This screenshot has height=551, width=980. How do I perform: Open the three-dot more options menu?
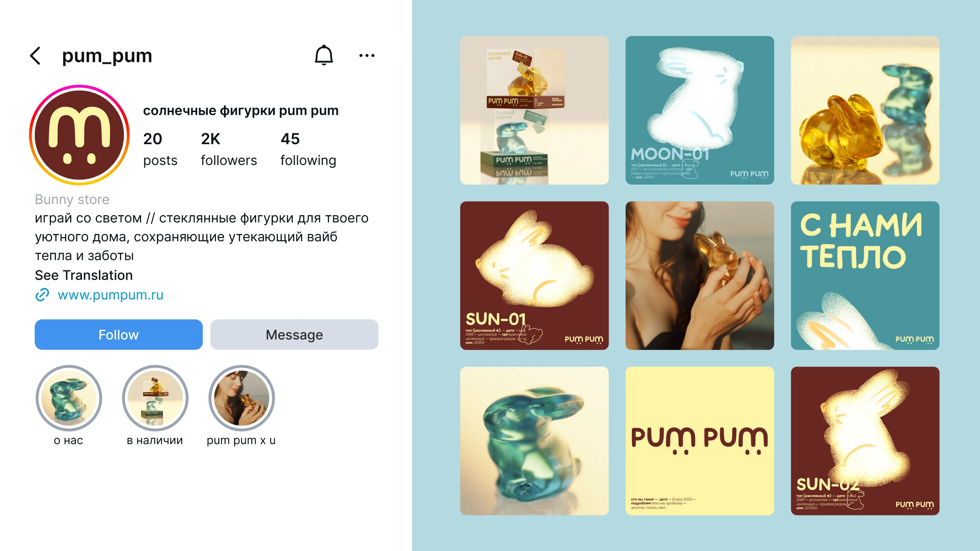click(x=367, y=56)
